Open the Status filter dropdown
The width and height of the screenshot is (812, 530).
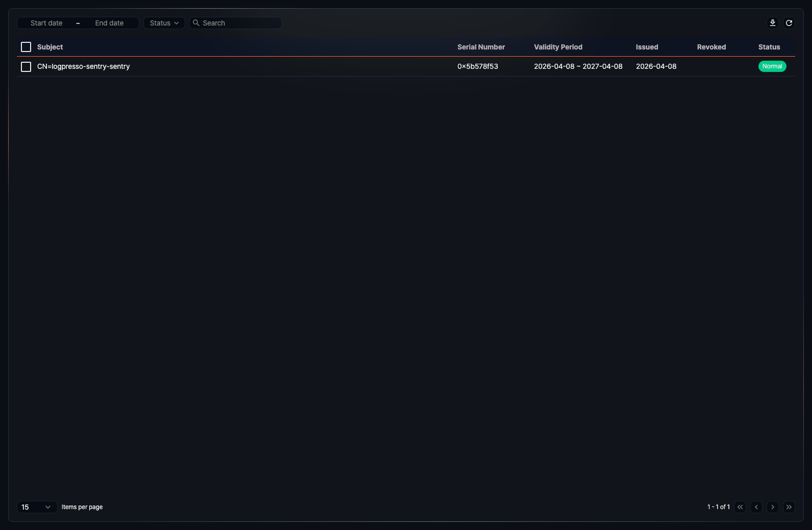click(164, 23)
